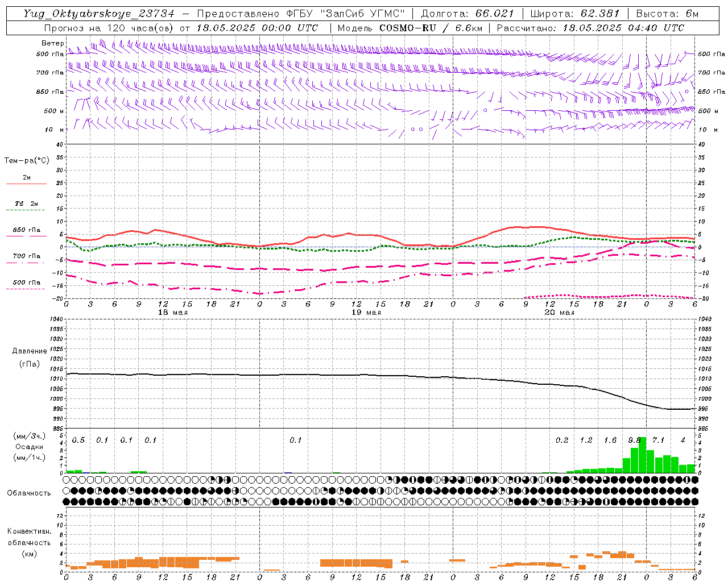Select the 0.5 precipitation total value
Image resolution: width=728 pixels, height=582 pixels.
78,440
